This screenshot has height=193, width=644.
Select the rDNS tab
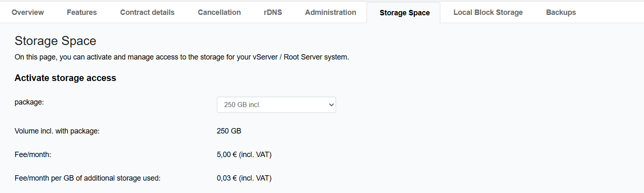pos(273,12)
